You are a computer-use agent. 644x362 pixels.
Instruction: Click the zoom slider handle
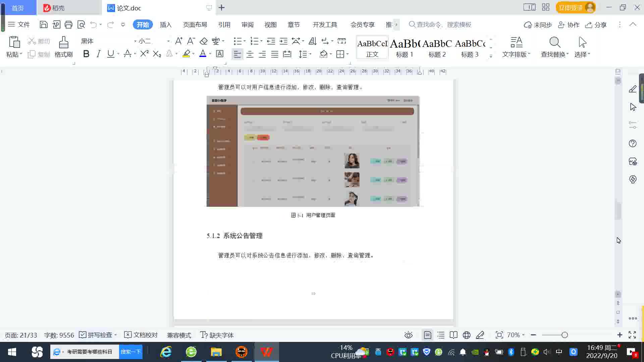[x=565, y=335]
